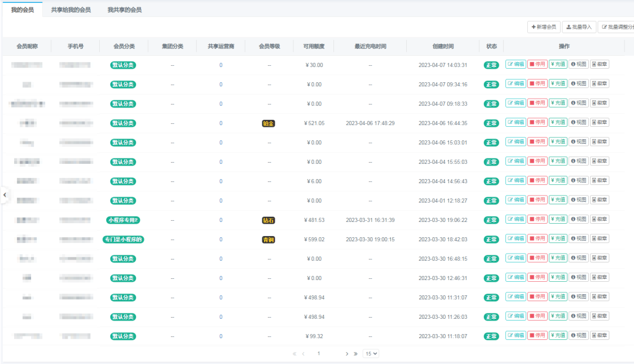Click the partly cut-off 批量调整分类 button
This screenshot has height=364, width=634.
616,27
